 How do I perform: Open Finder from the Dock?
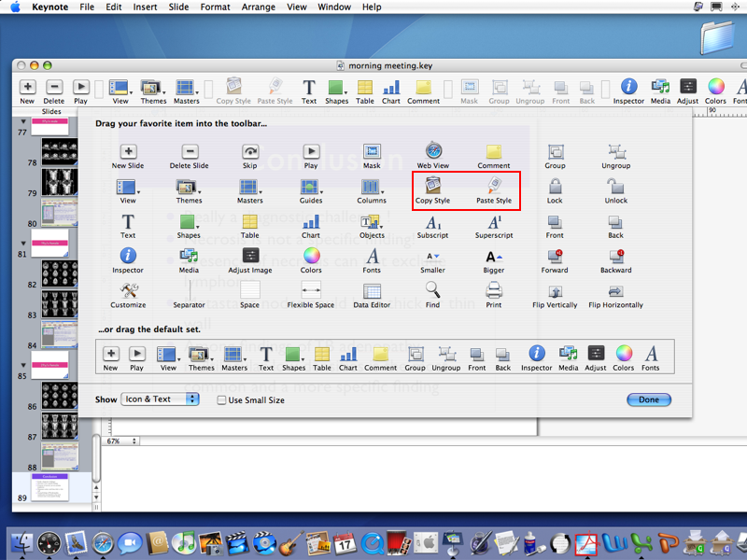[x=21, y=542]
